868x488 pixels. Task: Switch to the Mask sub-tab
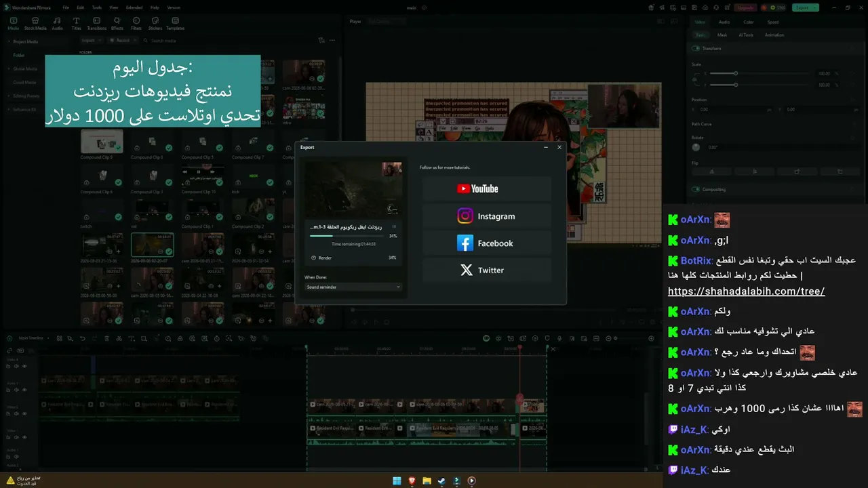(x=722, y=35)
